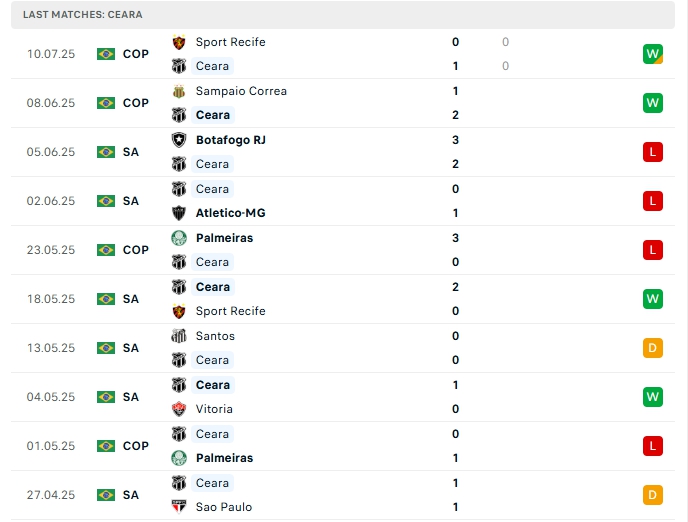Click the Atletico-MG team crest
This screenshot has height=522, width=688.
tap(179, 213)
